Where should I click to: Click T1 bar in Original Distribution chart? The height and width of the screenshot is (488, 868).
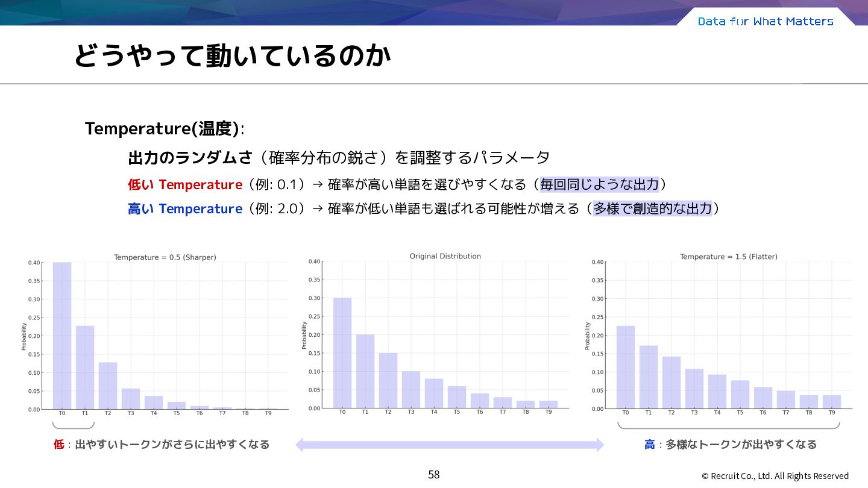tap(365, 371)
